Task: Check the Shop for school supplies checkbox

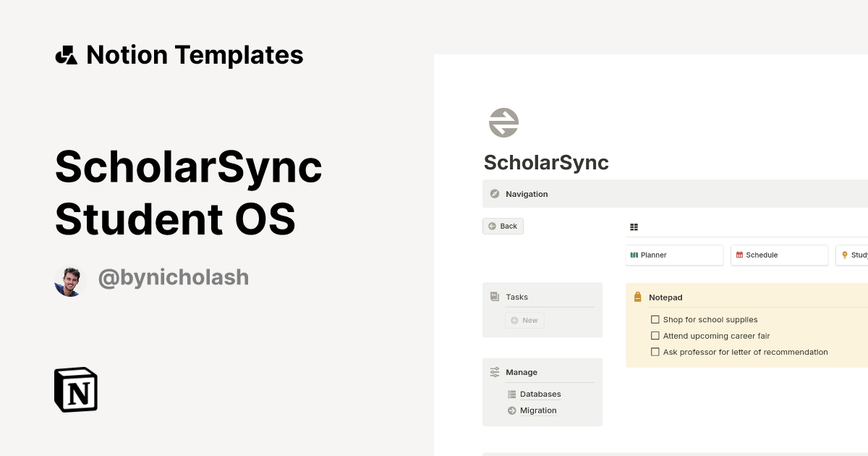Action: [655, 319]
